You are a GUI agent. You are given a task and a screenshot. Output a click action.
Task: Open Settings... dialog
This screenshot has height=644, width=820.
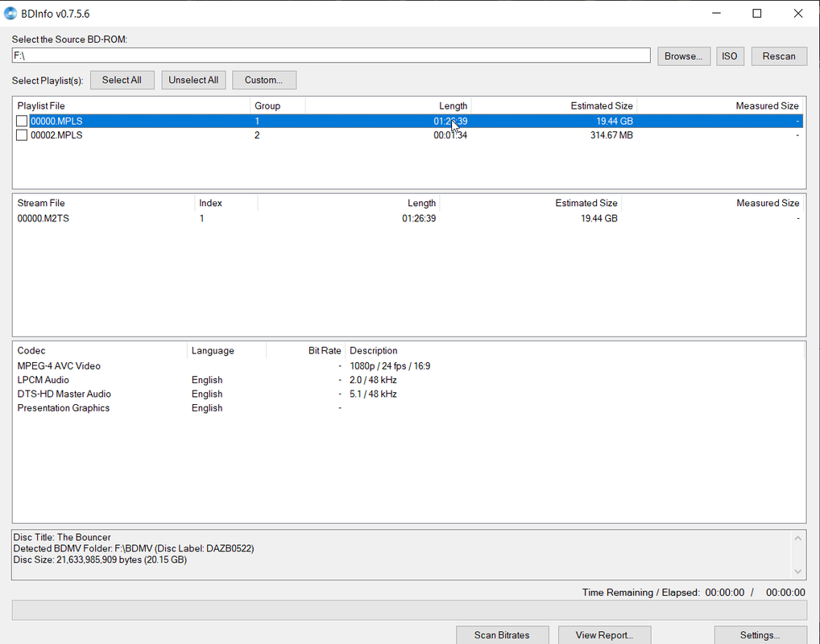pyautogui.click(x=760, y=634)
